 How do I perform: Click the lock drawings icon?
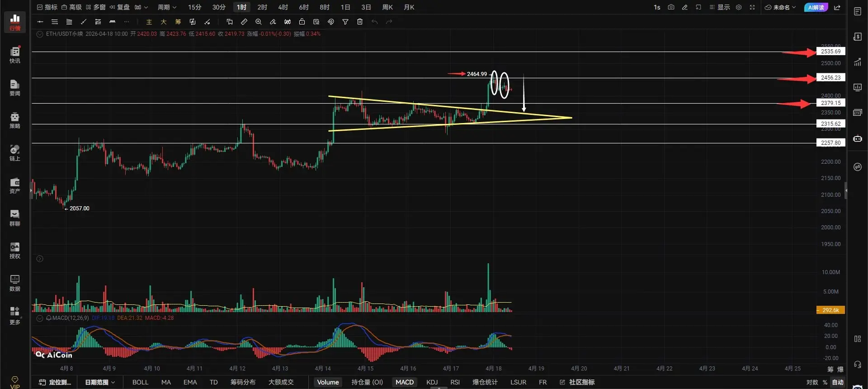tap(302, 22)
